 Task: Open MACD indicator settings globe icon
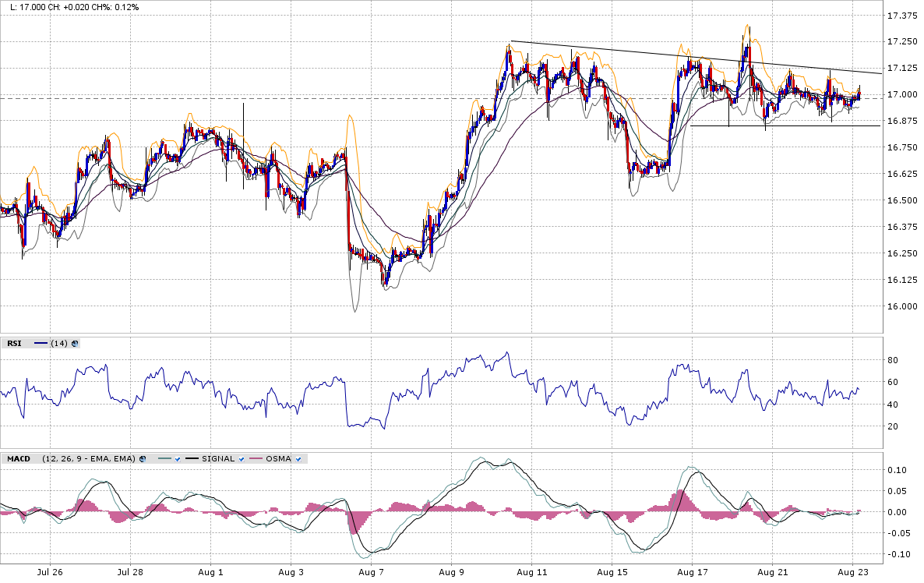143,459
